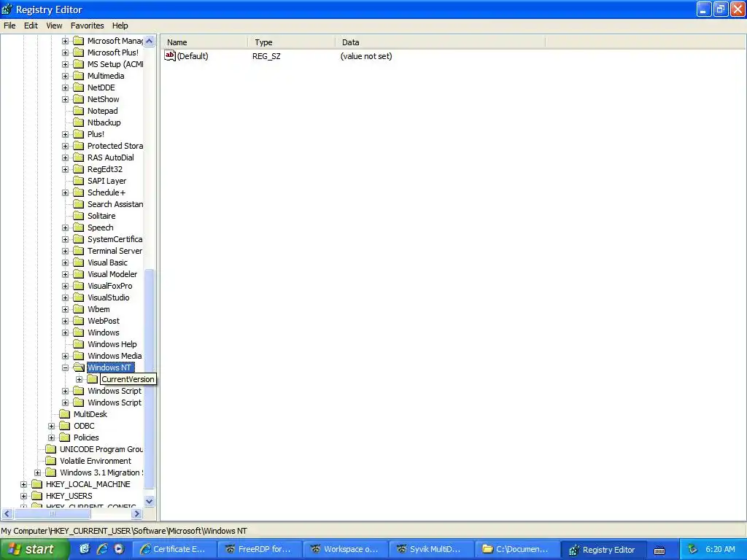Select the Visual Modeler key
The width and height of the screenshot is (747, 560).
112,274
